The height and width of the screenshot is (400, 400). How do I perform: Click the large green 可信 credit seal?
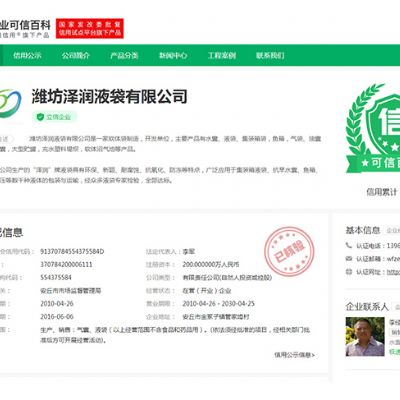tap(373, 128)
